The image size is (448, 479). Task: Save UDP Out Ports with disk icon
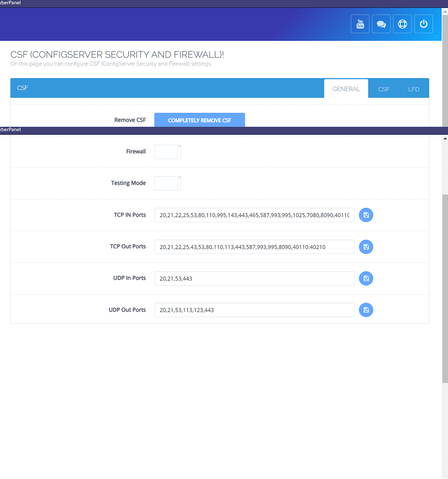(366, 310)
